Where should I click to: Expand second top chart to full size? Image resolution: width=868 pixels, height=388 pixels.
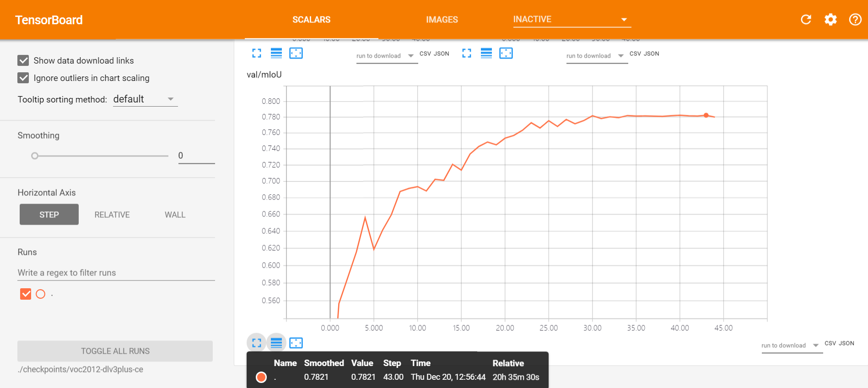click(467, 53)
